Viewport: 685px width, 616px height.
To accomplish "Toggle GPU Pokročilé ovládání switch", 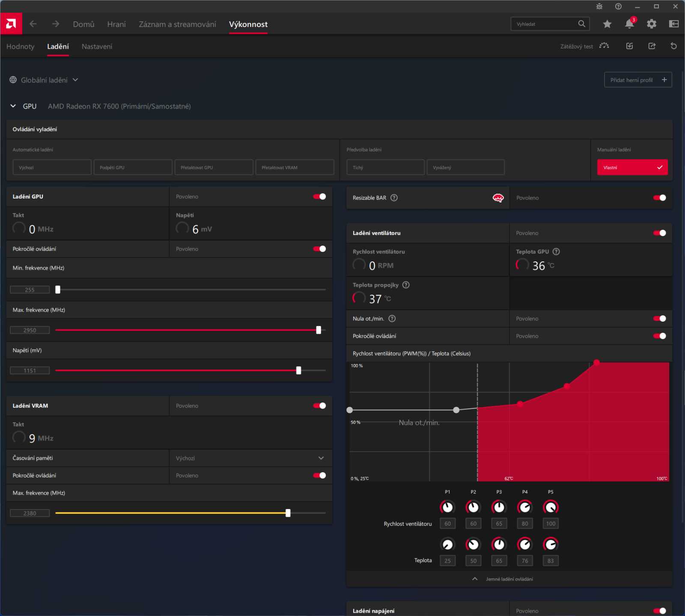I will tap(319, 249).
